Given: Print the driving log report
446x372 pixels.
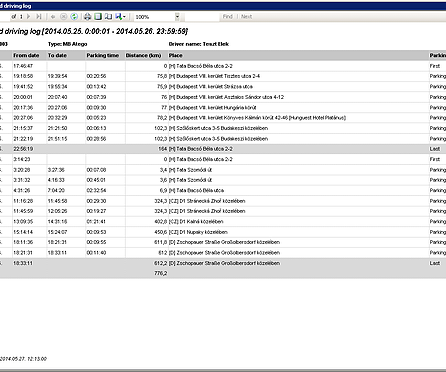Looking at the screenshot, I should point(87,16).
